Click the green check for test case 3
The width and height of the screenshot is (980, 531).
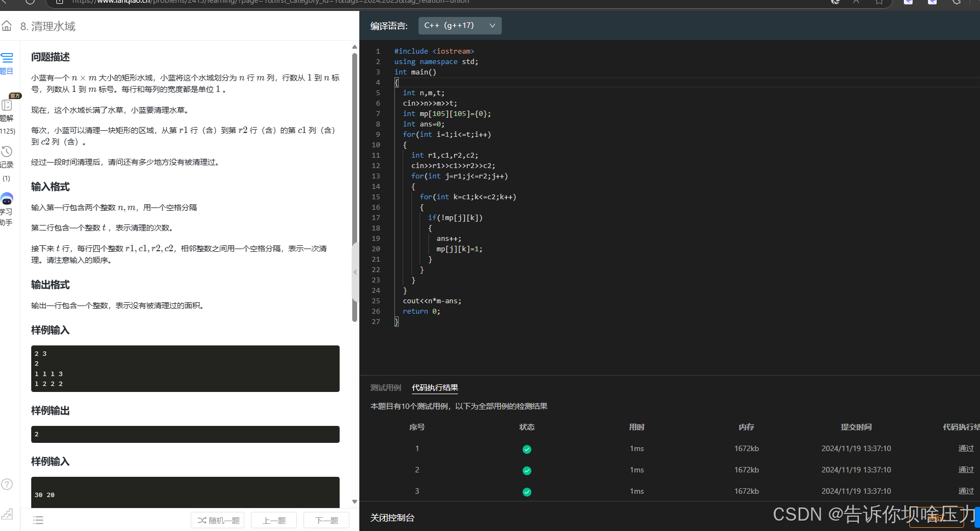pos(527,492)
